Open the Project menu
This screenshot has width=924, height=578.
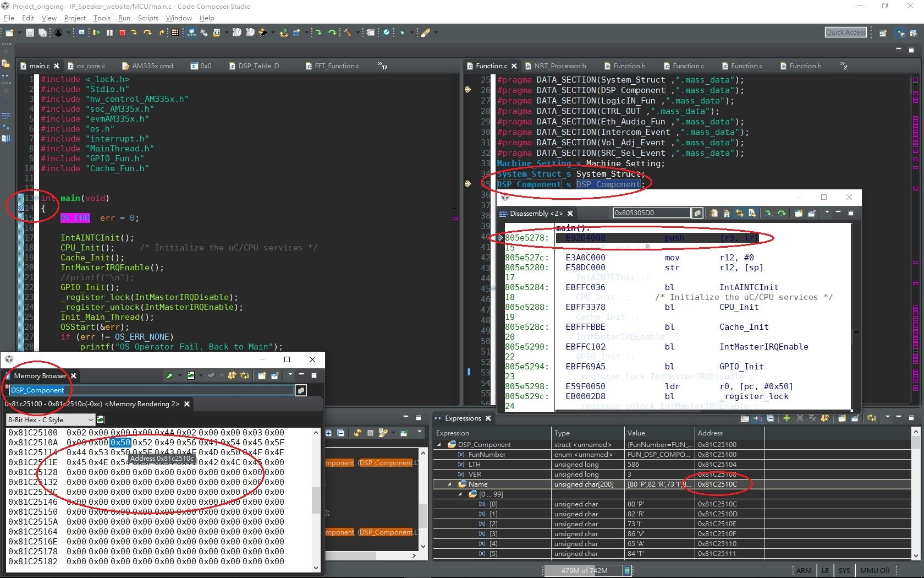click(75, 18)
